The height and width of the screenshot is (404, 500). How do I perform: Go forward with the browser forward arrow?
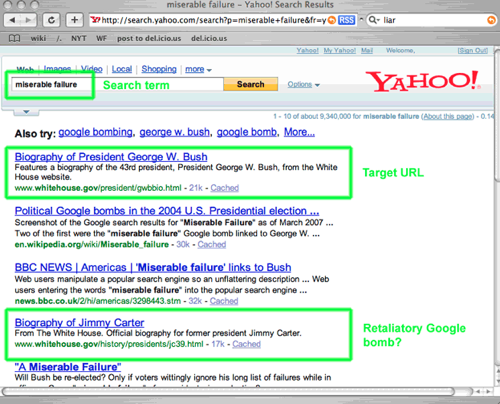[x=29, y=20]
